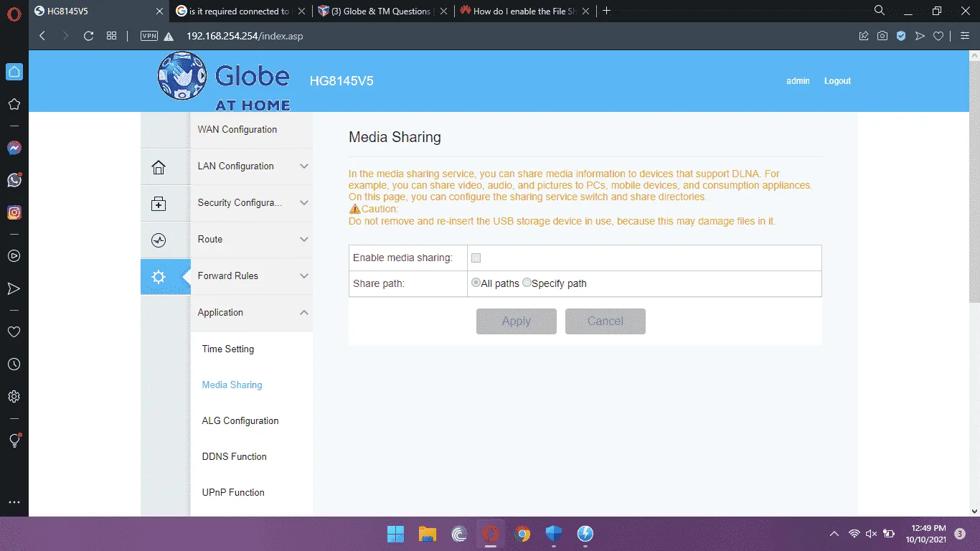Open History clock in Opera sidebar
The width and height of the screenshot is (980, 551).
(x=14, y=364)
